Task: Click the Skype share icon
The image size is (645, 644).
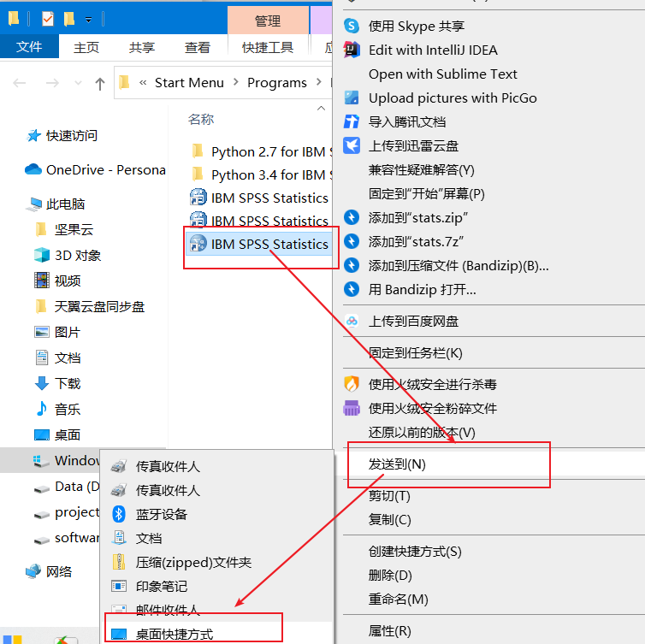Action: 352,26
